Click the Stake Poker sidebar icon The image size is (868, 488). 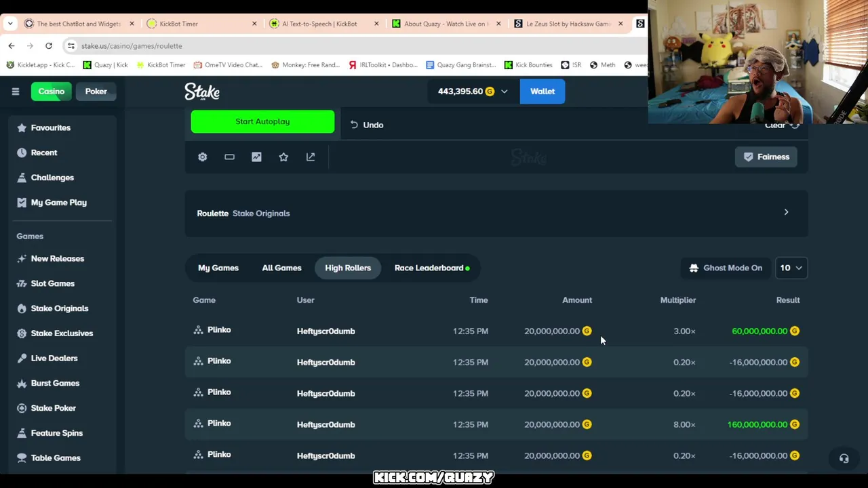point(22,408)
